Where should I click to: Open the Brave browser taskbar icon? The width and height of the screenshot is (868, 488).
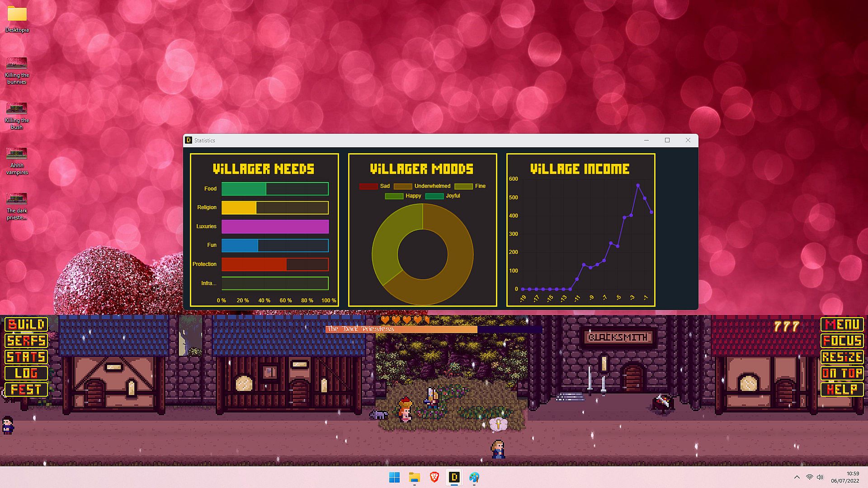(434, 477)
